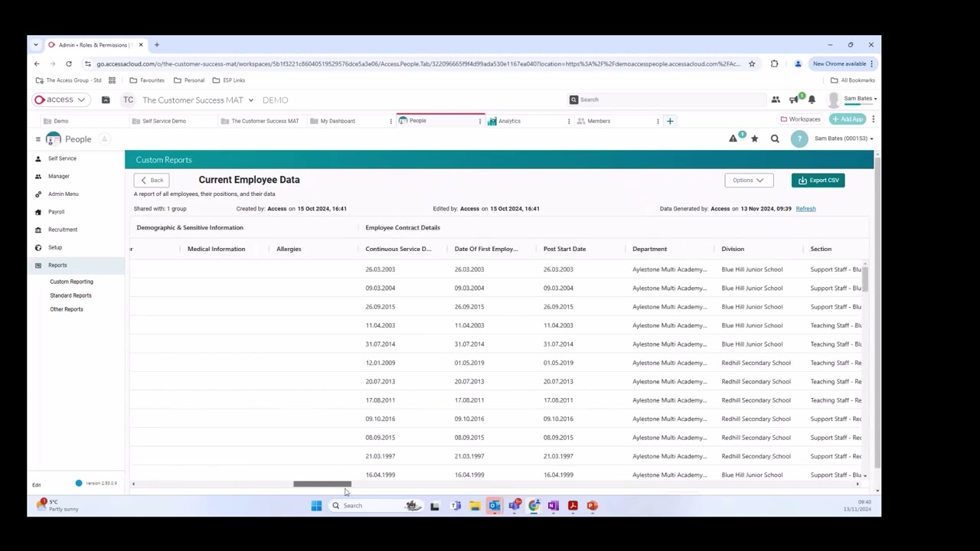Click the top workspace Search field
980x551 pixels.
coord(666,99)
